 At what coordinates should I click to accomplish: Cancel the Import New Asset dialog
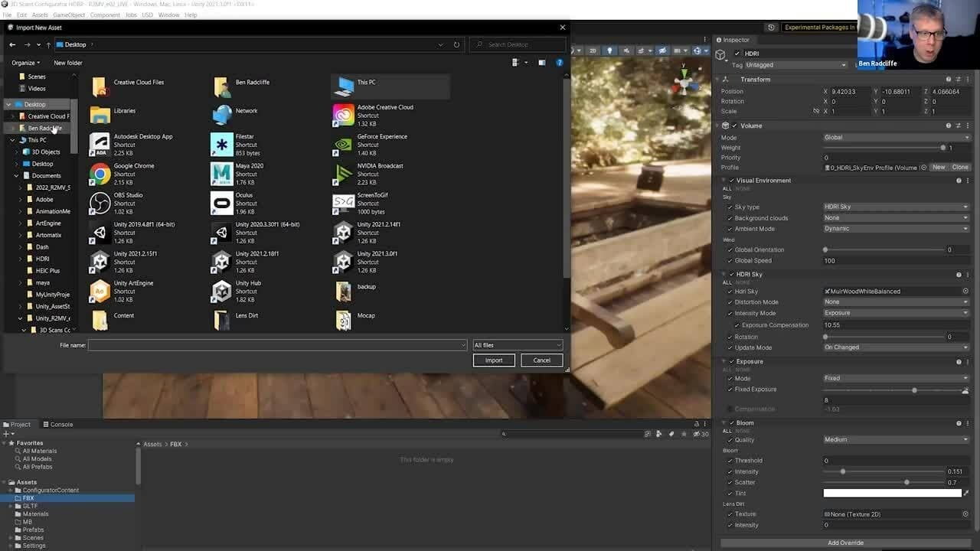tap(541, 360)
